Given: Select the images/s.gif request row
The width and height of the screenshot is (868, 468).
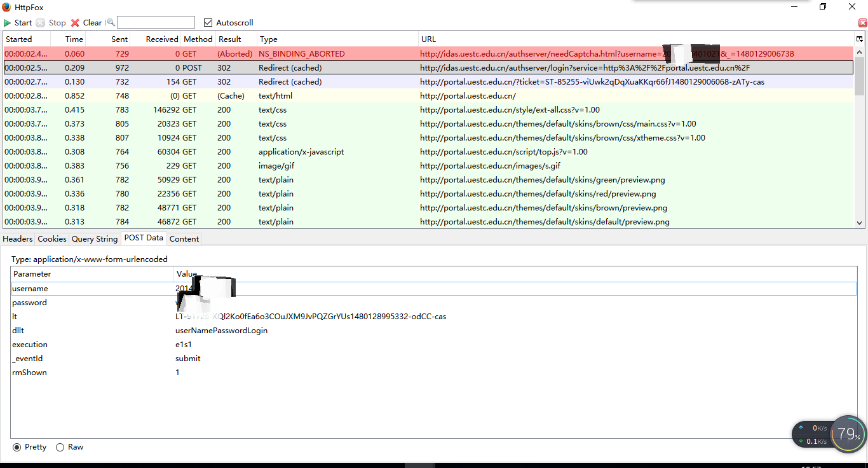Looking at the screenshot, I should click(x=429, y=165).
